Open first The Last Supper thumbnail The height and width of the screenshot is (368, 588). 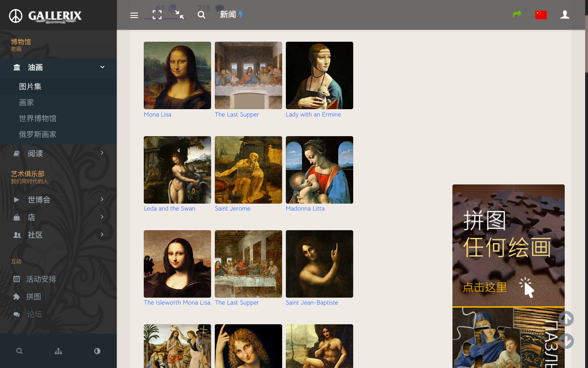click(248, 75)
